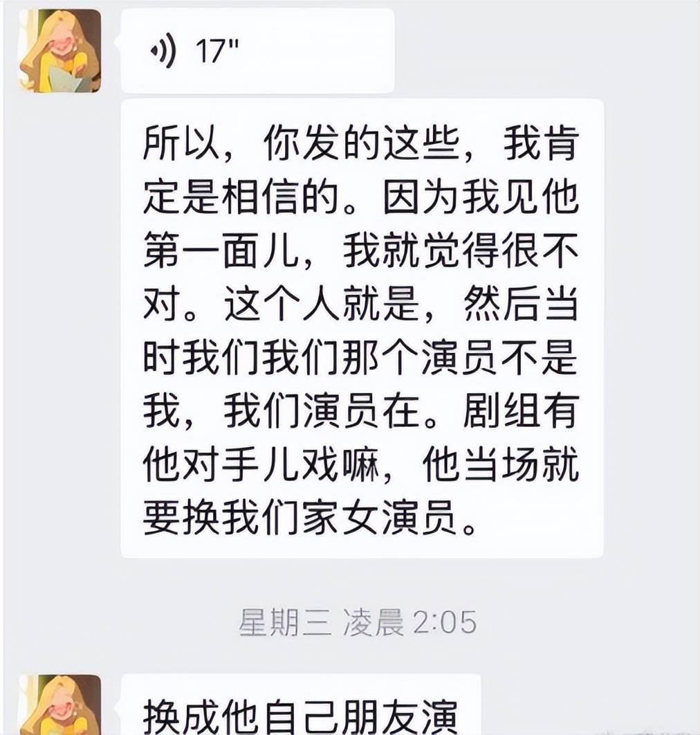Select the line "第一面儿，我就觉得很不"

click(x=361, y=251)
